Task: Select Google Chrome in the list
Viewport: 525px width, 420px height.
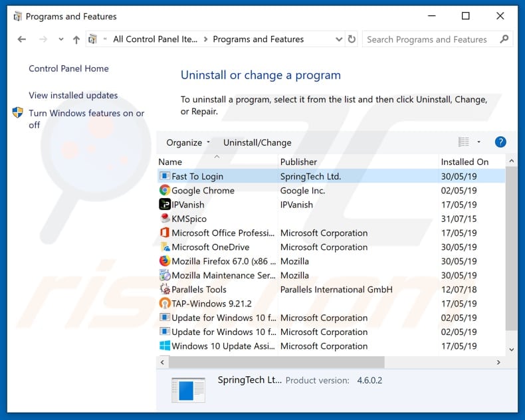Action: coord(203,191)
